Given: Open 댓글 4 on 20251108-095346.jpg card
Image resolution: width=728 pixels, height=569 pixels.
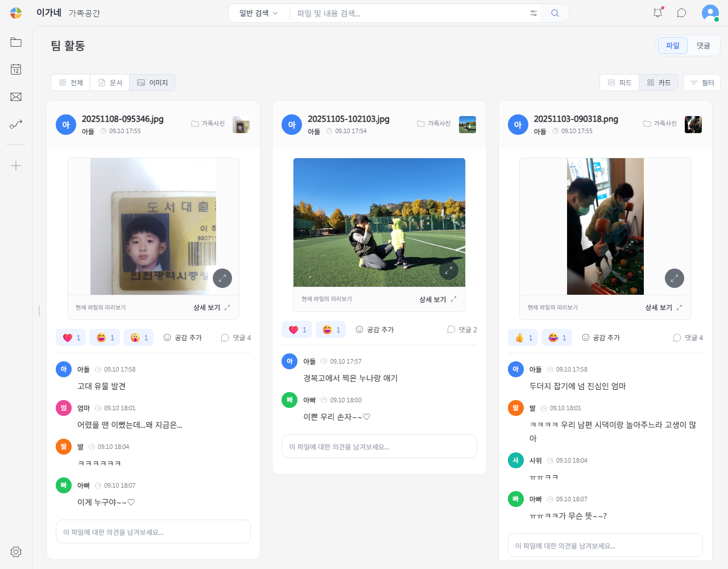Looking at the screenshot, I should point(235,337).
